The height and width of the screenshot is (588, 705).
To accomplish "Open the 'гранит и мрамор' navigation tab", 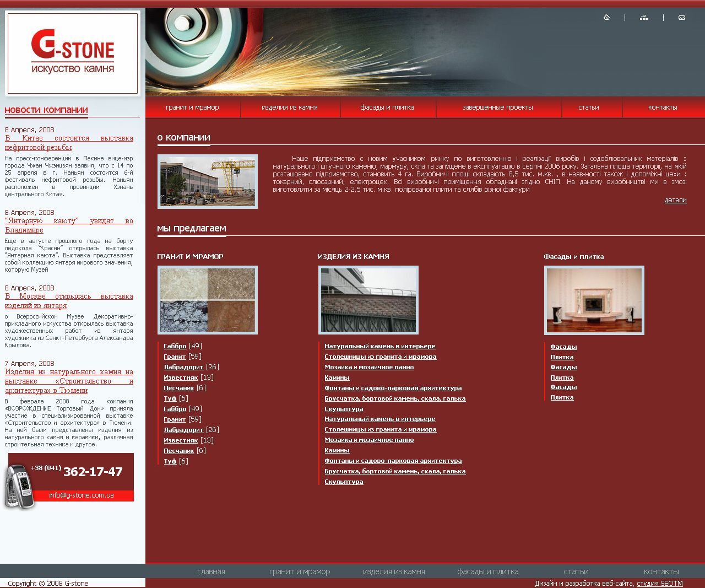I will pos(192,107).
